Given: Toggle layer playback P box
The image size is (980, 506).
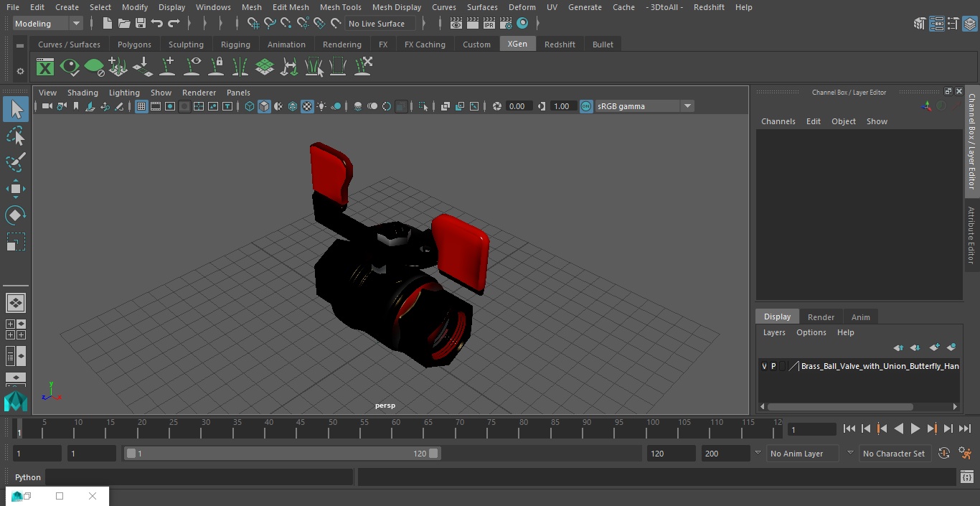Looking at the screenshot, I should 773,366.
